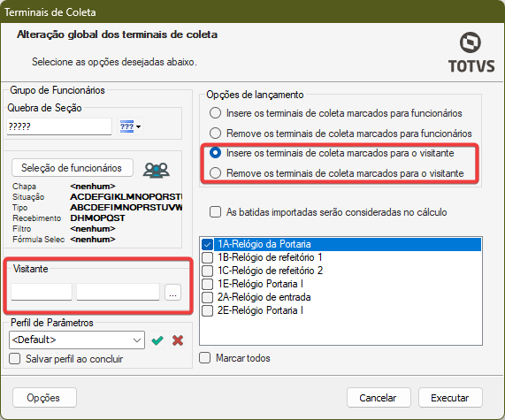Click the Seleção de funcionários button
505x420 pixels.
[x=73, y=168]
